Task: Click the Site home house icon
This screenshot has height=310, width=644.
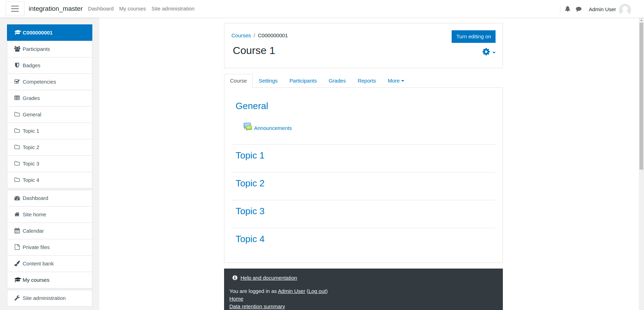Action: tap(17, 214)
